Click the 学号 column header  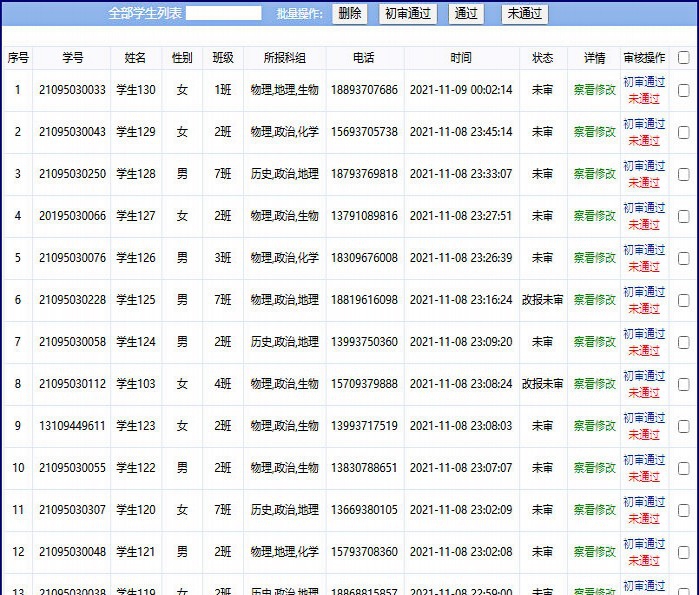click(x=72, y=57)
